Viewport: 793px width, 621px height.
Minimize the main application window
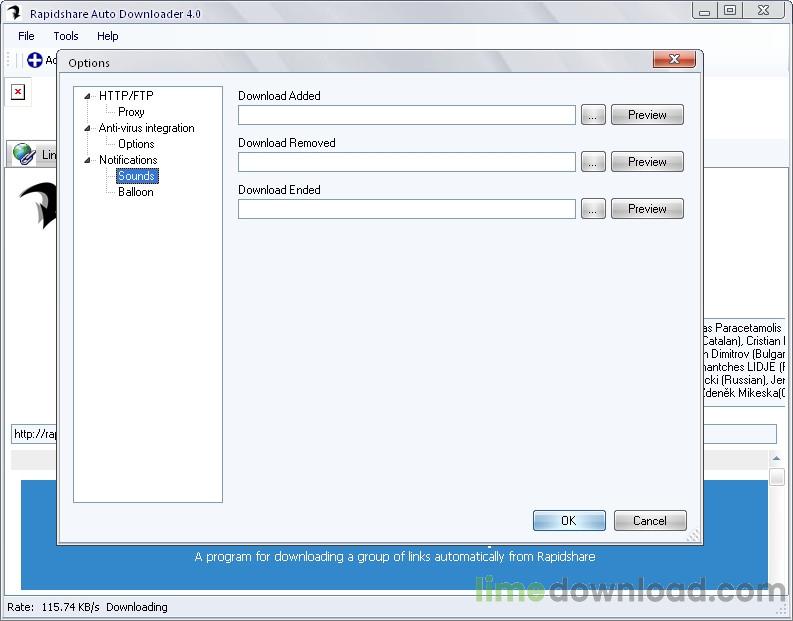[x=705, y=10]
